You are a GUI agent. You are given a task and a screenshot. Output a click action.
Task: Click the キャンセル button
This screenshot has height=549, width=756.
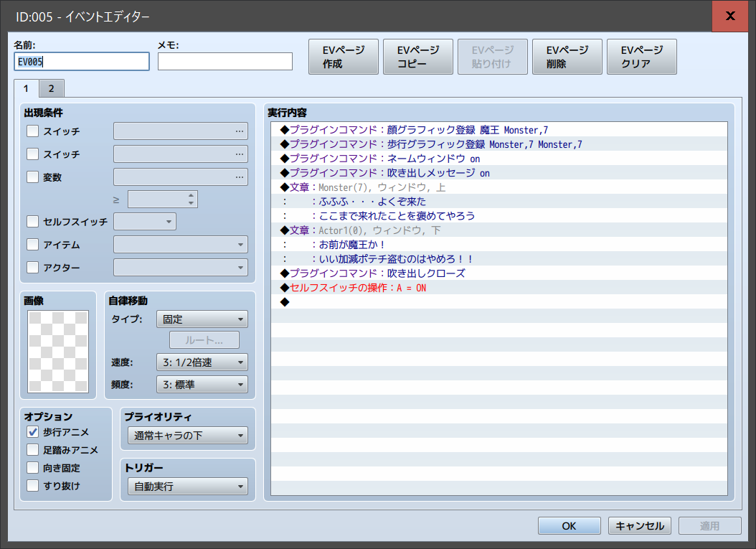pos(640,526)
